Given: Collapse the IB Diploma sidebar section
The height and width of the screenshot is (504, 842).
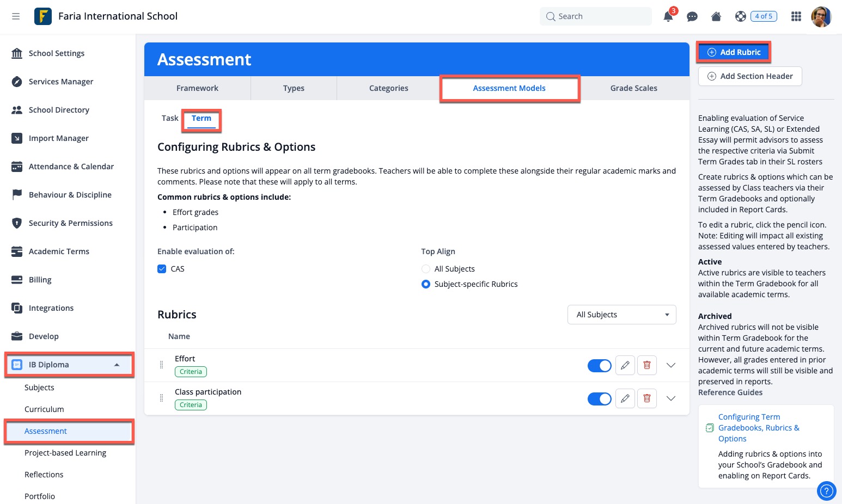Looking at the screenshot, I should (117, 365).
